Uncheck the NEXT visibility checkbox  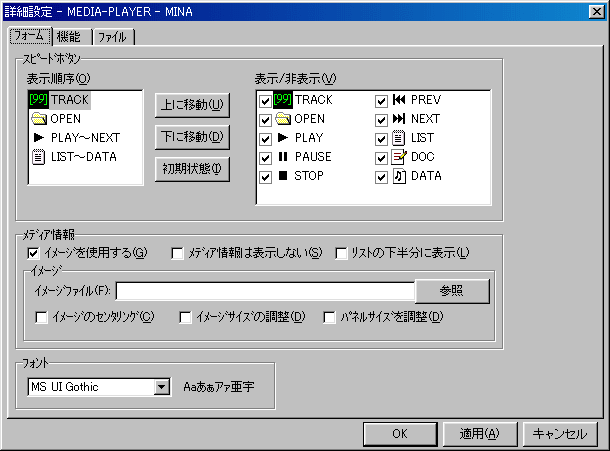(381, 120)
